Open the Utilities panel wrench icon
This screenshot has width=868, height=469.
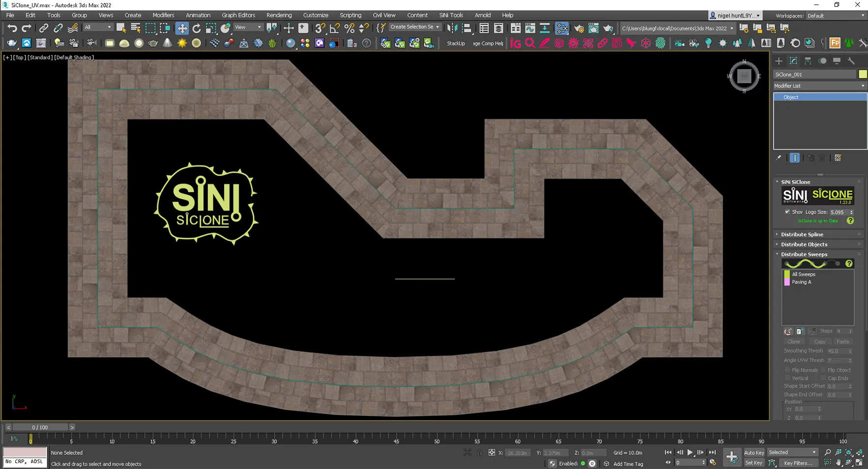tap(851, 61)
